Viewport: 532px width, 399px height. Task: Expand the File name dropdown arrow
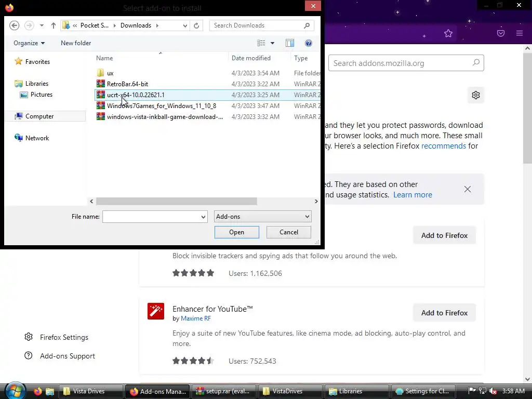coord(203,217)
